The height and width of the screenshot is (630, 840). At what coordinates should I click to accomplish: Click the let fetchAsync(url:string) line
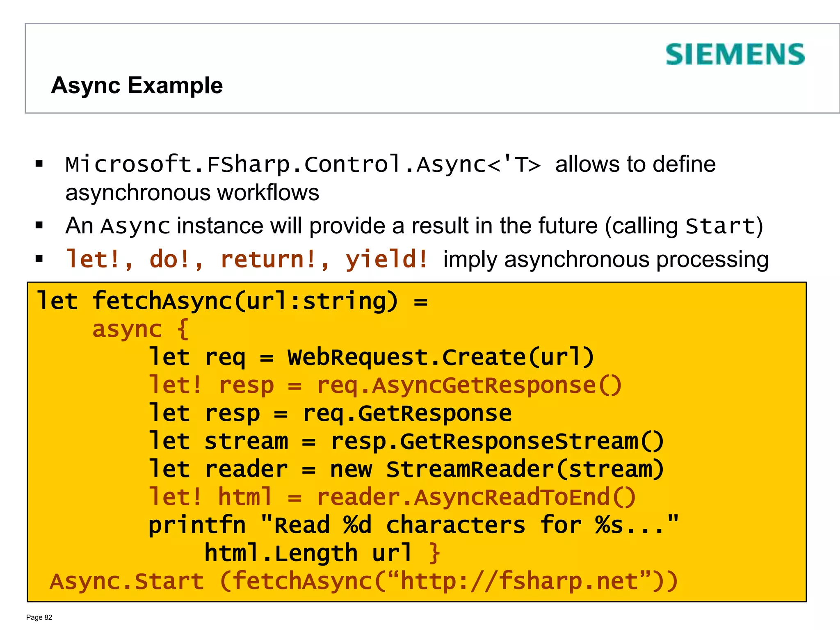pyautogui.click(x=232, y=301)
